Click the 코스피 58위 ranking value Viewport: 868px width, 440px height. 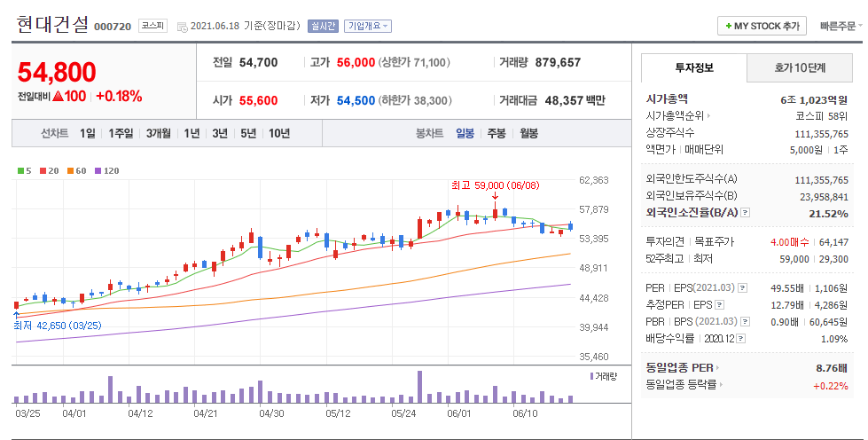point(821,116)
